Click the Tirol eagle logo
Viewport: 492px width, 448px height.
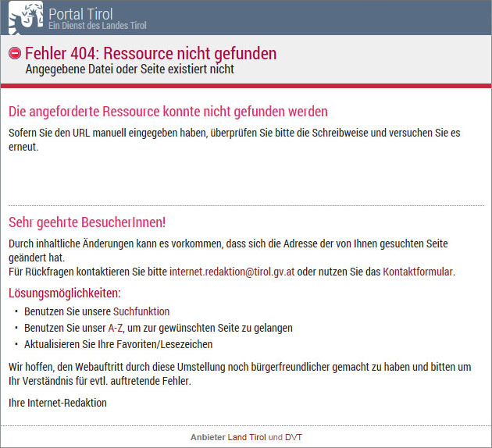(26, 17)
